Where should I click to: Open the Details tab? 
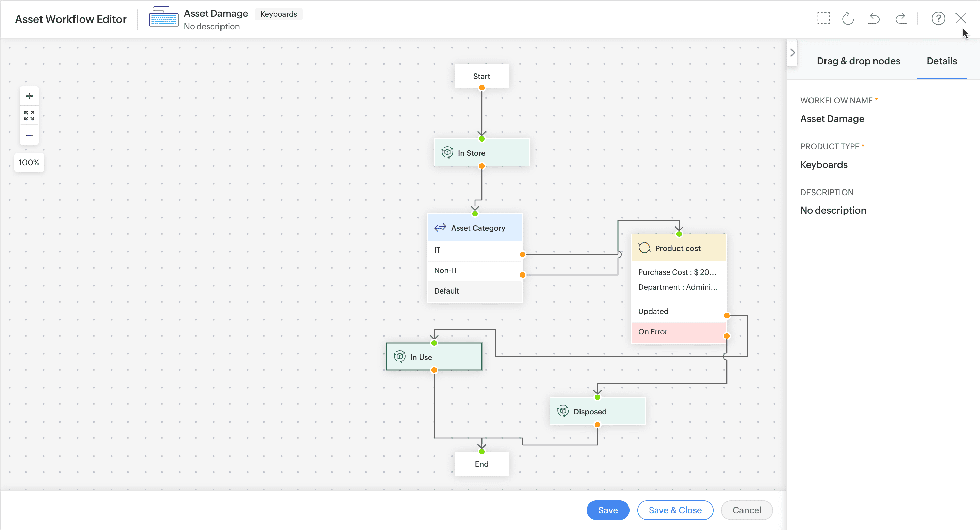942,61
